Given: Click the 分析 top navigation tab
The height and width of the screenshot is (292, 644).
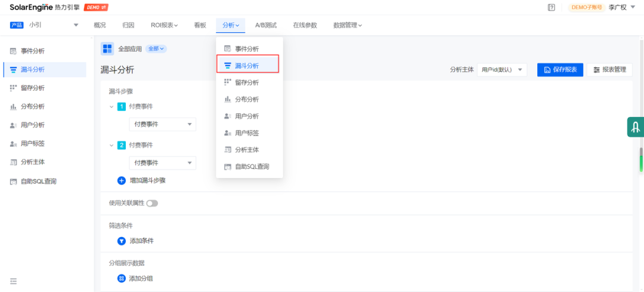Looking at the screenshot, I should 231,25.
